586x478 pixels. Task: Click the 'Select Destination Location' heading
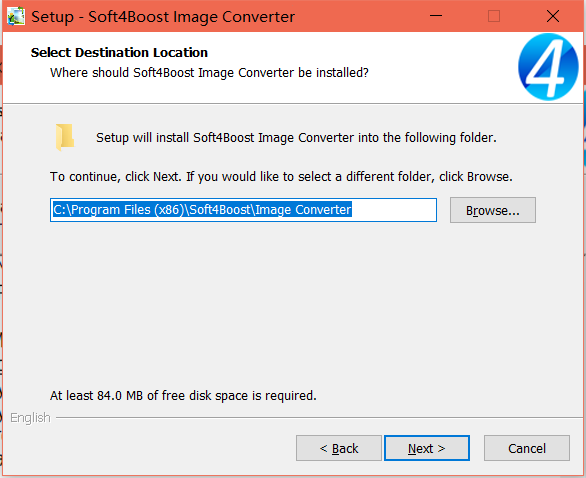point(119,53)
